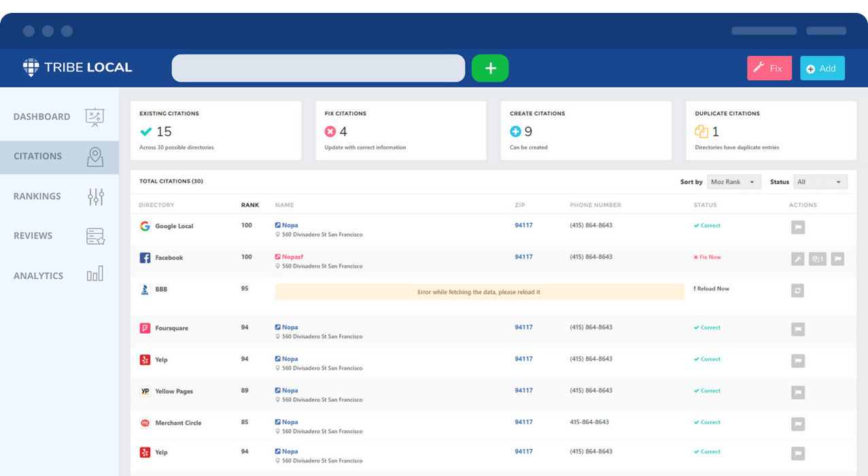Click the Zip column header
Viewport: 868px width, 476px height.
pos(520,205)
